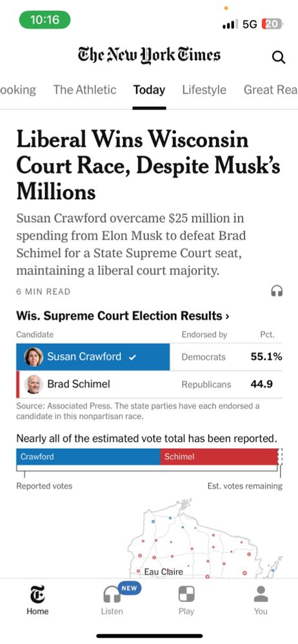The height and width of the screenshot is (644, 298).
Task: Switch to The Athletic tab
Action: pos(84,90)
